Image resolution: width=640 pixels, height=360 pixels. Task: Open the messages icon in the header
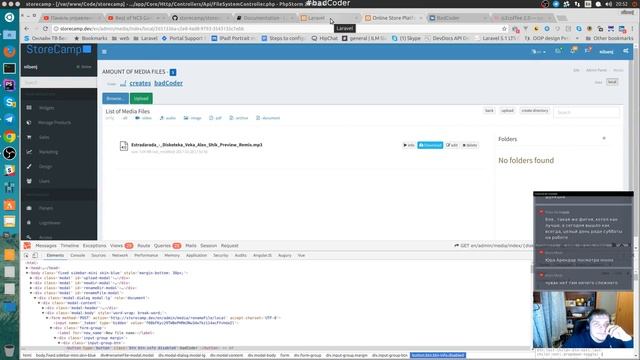pos(558,51)
